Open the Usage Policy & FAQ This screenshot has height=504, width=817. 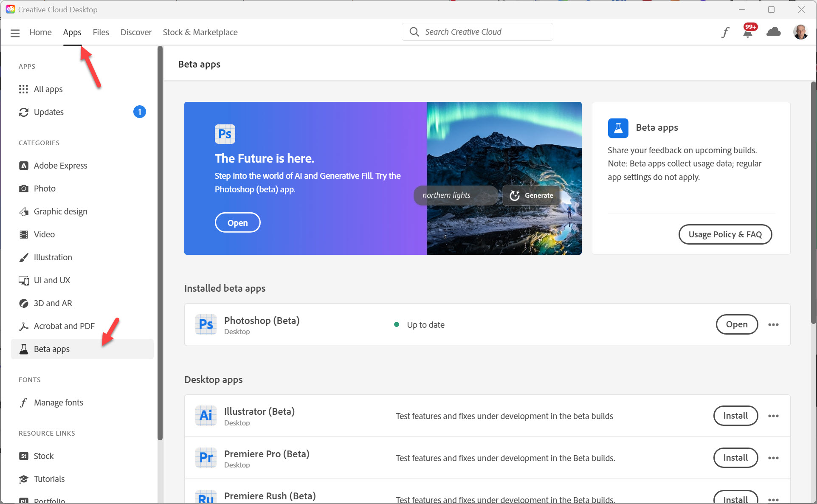(x=725, y=234)
